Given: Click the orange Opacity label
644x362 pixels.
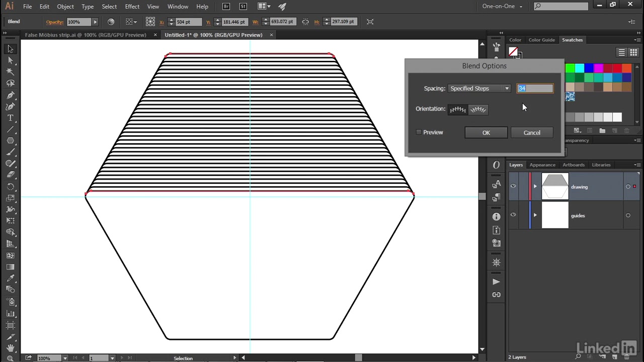Looking at the screenshot, I should tap(55, 22).
